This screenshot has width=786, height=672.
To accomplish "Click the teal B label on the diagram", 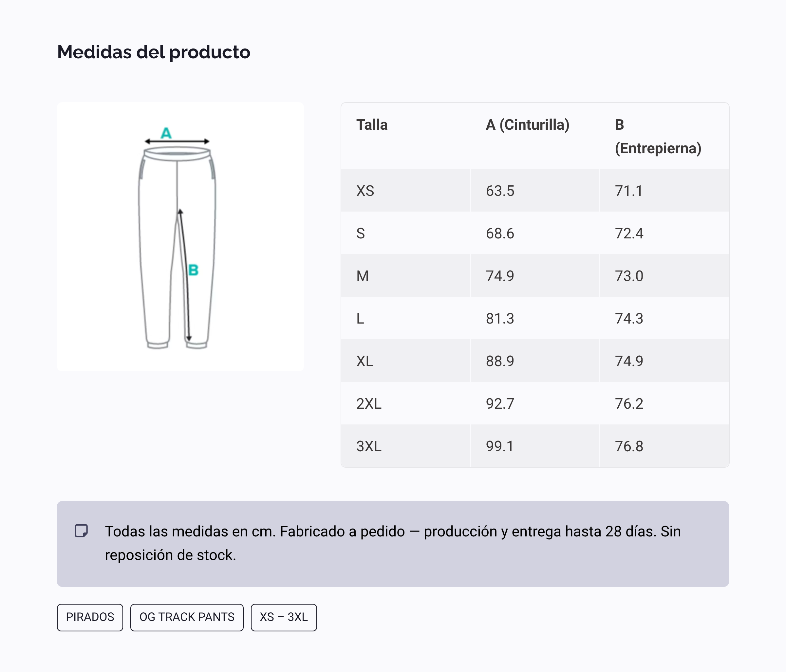I will click(x=194, y=270).
